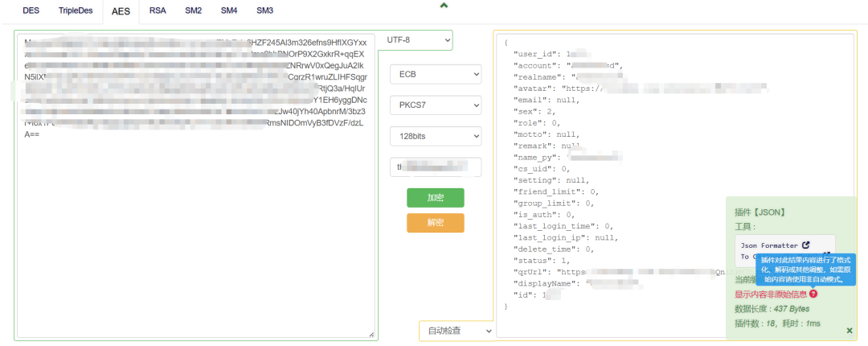Open the SM2 tab

193,10
